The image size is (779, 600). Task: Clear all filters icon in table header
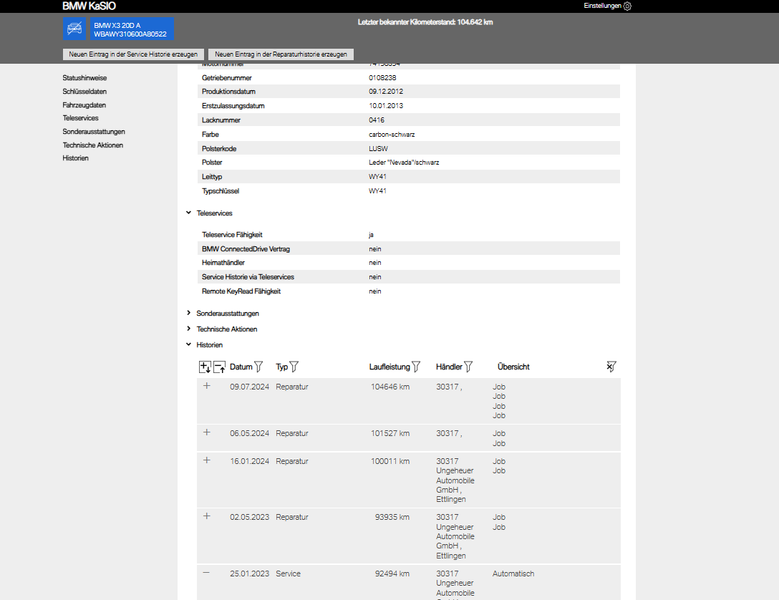coord(611,367)
